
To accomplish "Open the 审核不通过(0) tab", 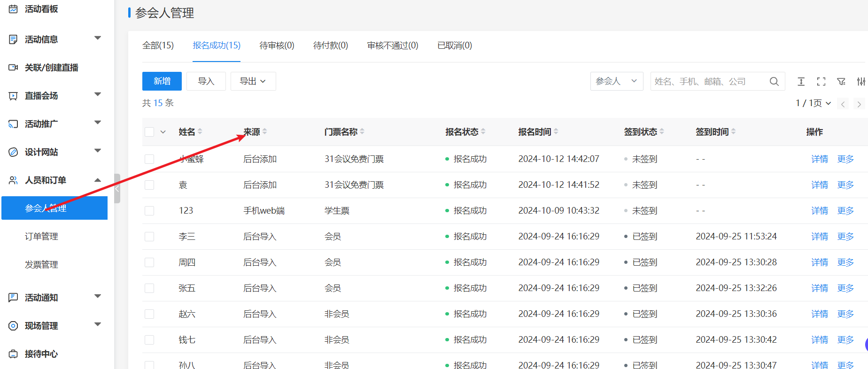I will [x=393, y=46].
